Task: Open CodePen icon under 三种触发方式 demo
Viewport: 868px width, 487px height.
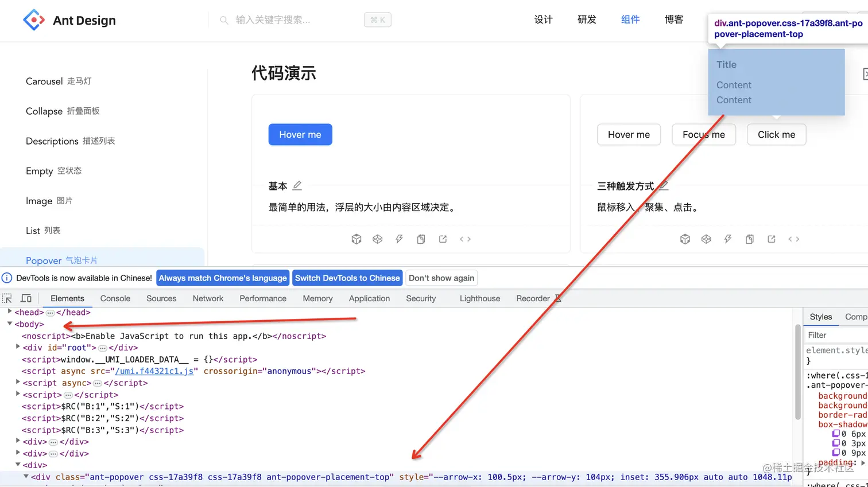Action: [706, 239]
